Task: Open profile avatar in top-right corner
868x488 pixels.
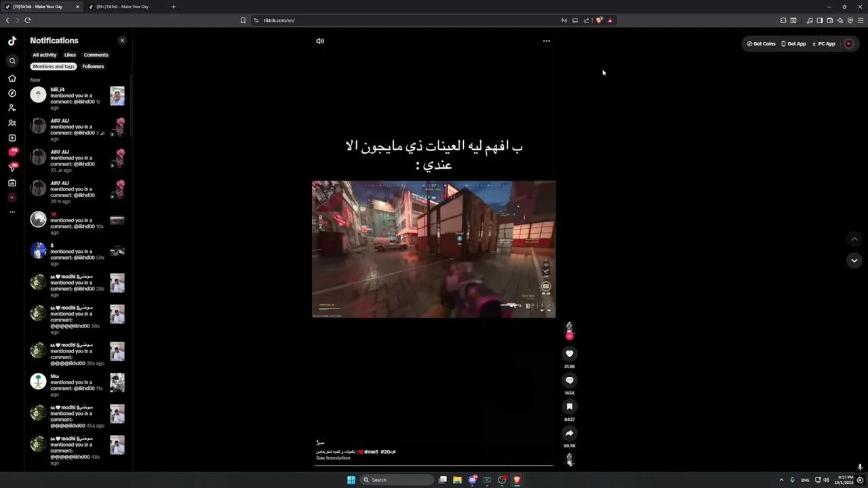Action: (x=849, y=43)
